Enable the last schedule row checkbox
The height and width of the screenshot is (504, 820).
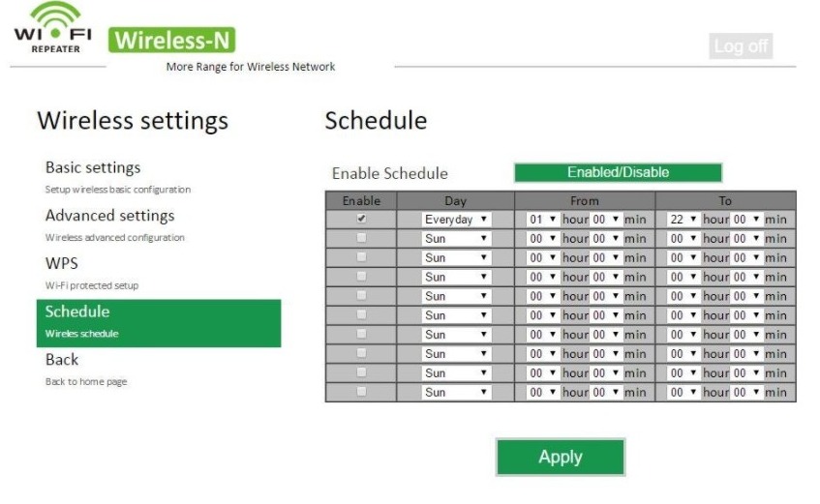pos(362,392)
